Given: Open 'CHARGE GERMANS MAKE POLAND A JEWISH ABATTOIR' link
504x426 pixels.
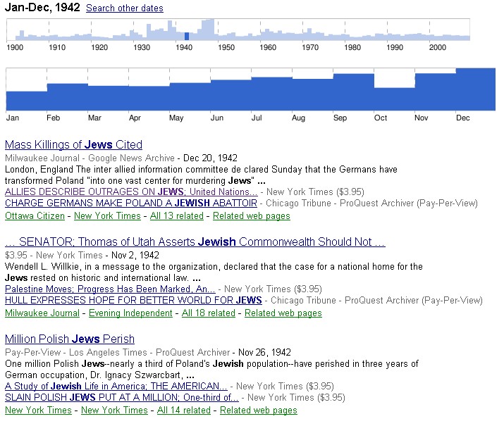Looking at the screenshot, I should [x=131, y=203].
